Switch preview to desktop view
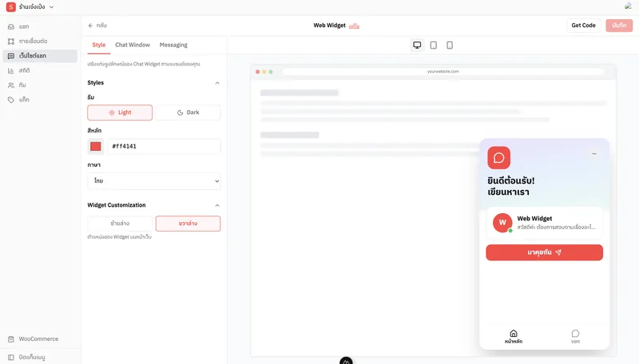Image resolution: width=639 pixels, height=364 pixels. [x=417, y=45]
